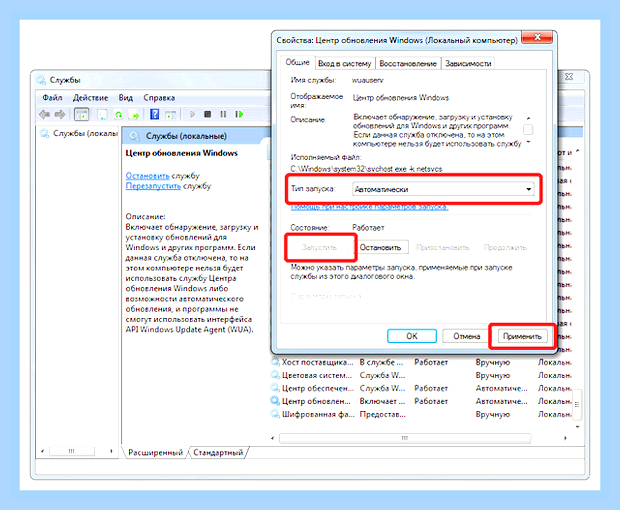620x510 pixels.
Task: Click the svchost.exe executable path text
Action: 366,169
